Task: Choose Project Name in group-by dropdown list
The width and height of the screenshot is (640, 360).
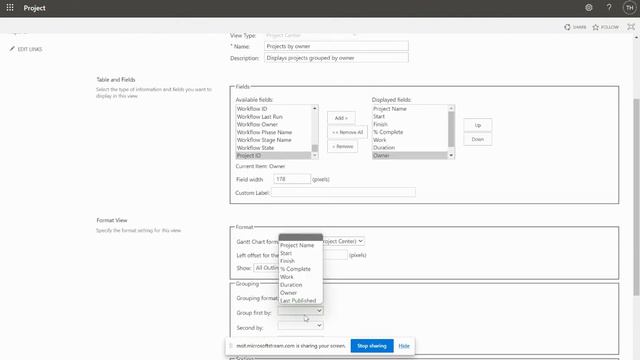Action: pyautogui.click(x=301, y=245)
